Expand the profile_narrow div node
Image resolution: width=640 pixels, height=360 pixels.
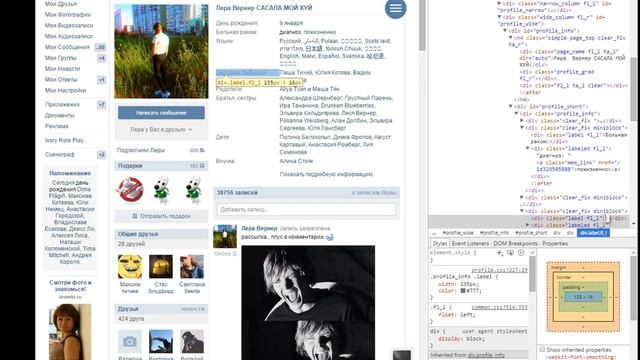499,3
